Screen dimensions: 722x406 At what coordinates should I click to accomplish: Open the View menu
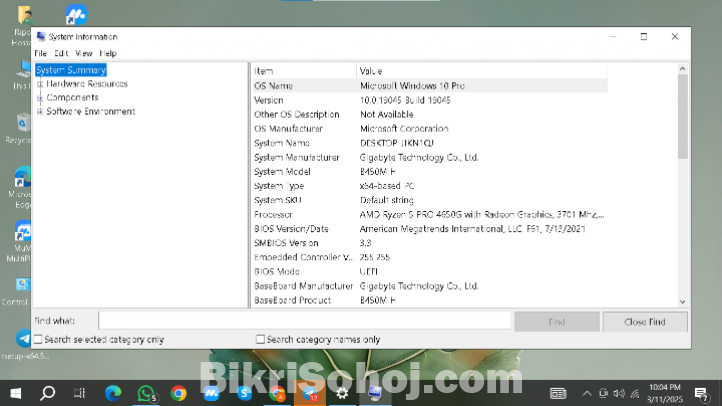coord(84,53)
